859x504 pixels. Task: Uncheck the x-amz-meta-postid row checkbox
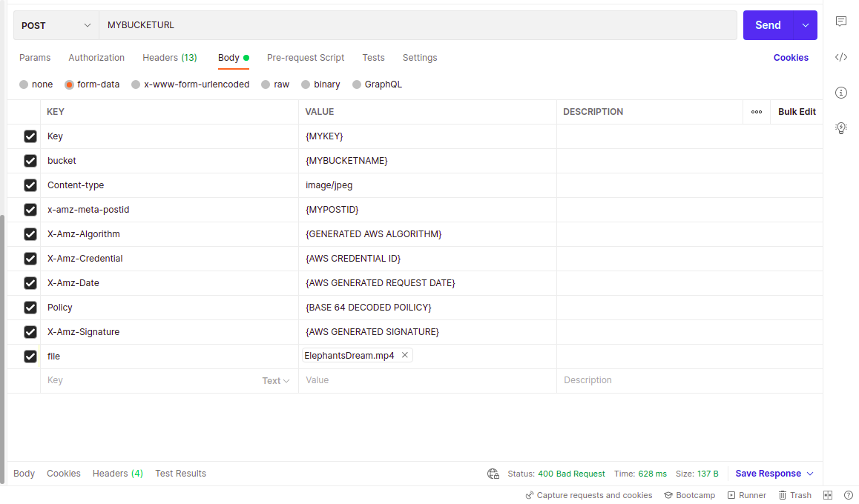(30, 210)
